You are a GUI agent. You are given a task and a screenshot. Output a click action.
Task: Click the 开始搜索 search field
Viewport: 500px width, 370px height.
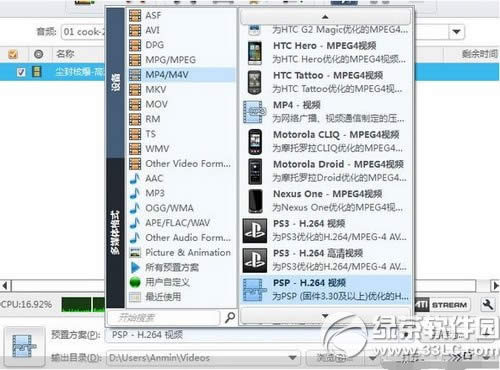[164, 318]
